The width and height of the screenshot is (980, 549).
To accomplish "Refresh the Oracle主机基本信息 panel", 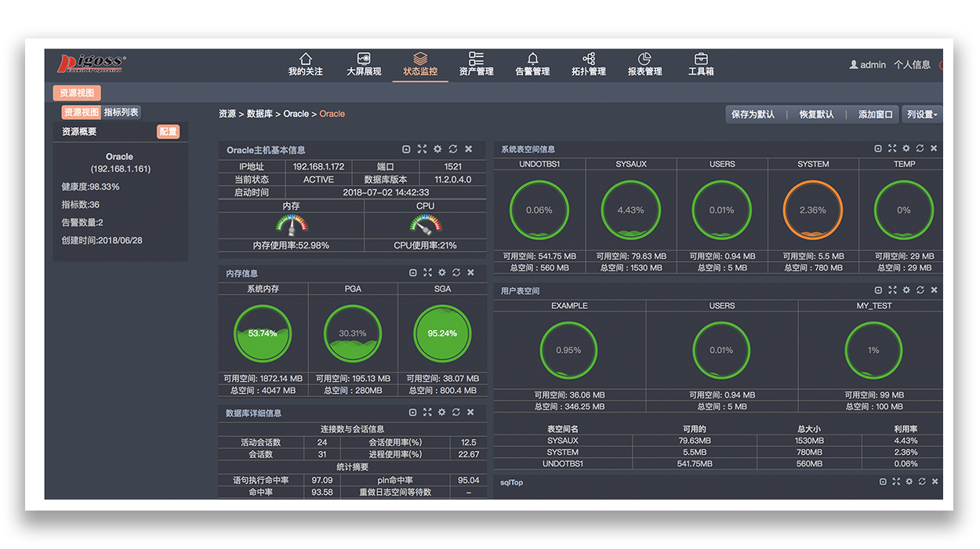I will [x=453, y=149].
